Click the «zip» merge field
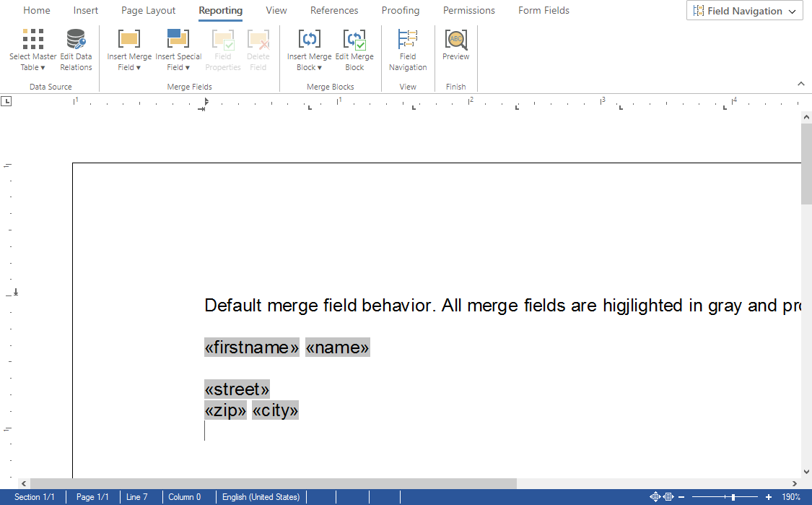Screen dimensions: 812x505 tap(225, 410)
